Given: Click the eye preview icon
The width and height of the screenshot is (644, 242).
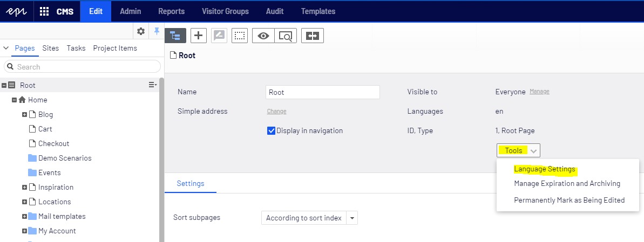Looking at the screenshot, I should (x=263, y=36).
